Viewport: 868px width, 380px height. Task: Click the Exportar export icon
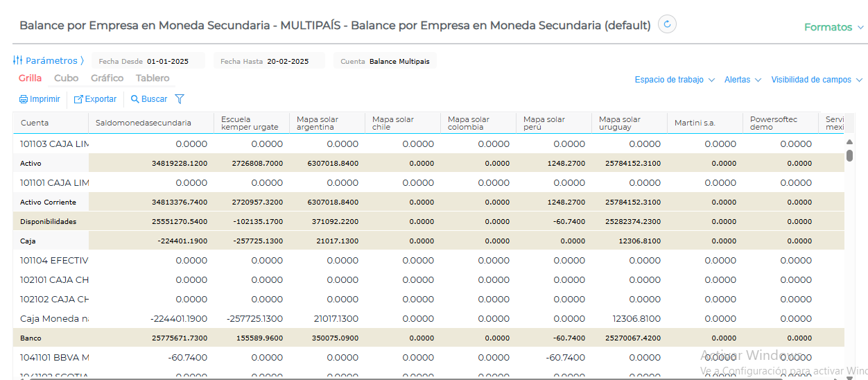tap(78, 99)
